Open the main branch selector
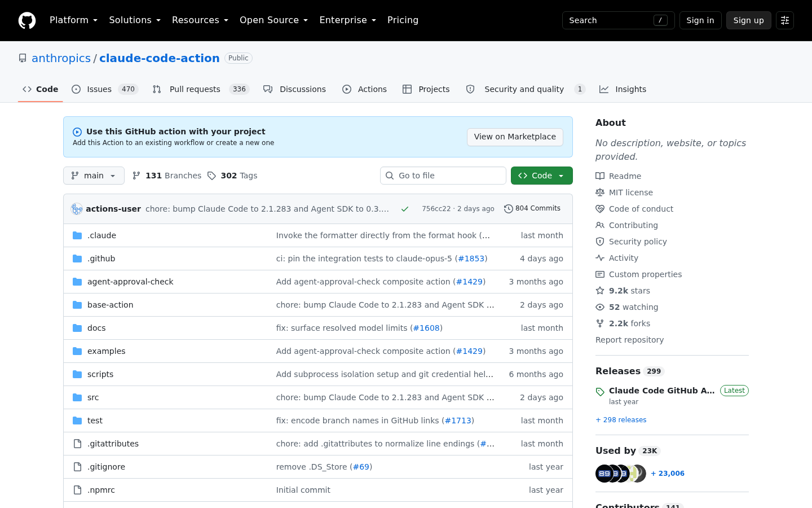 [94, 176]
